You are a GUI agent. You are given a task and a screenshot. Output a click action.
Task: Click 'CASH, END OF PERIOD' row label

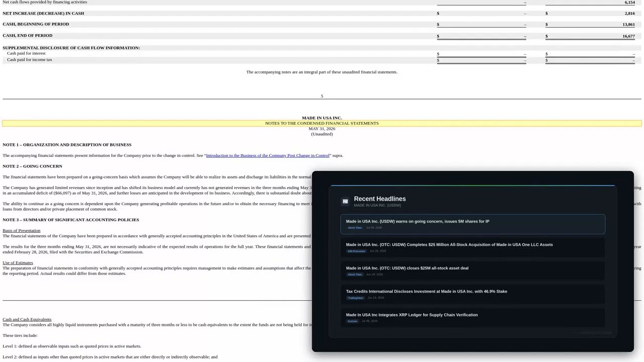tap(27, 36)
